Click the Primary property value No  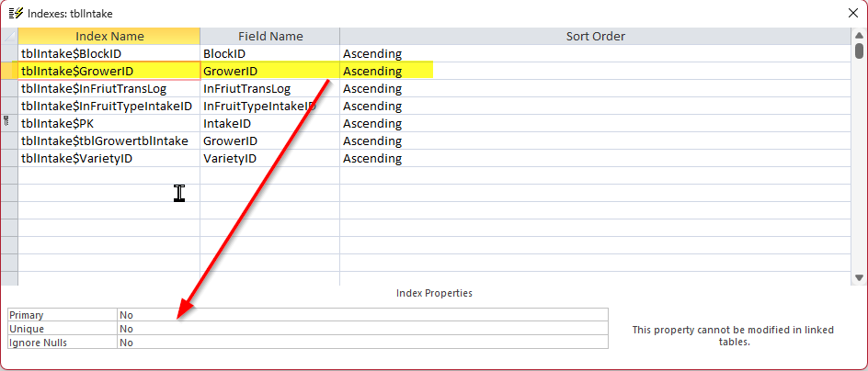click(x=362, y=315)
